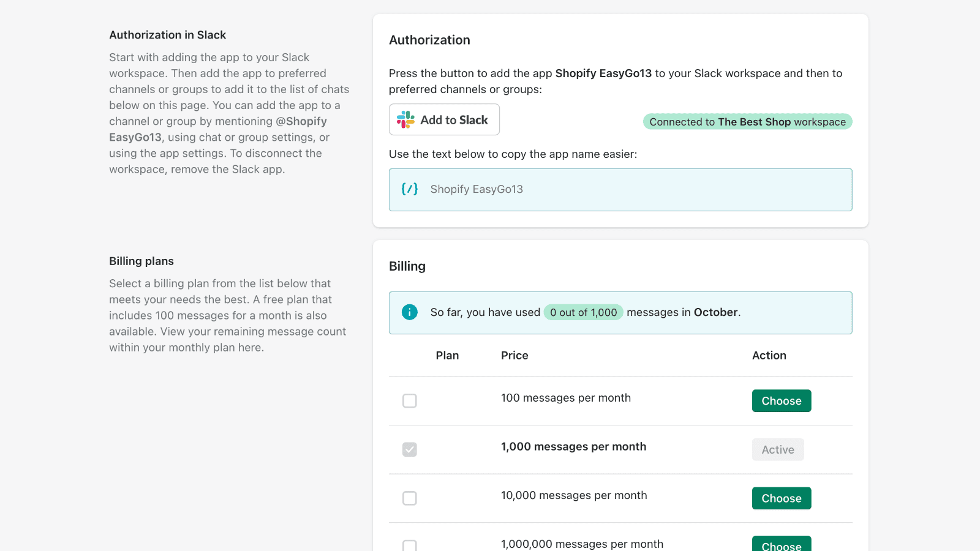
Task: Check the 10,000 messages per month checkbox
Action: [409, 498]
